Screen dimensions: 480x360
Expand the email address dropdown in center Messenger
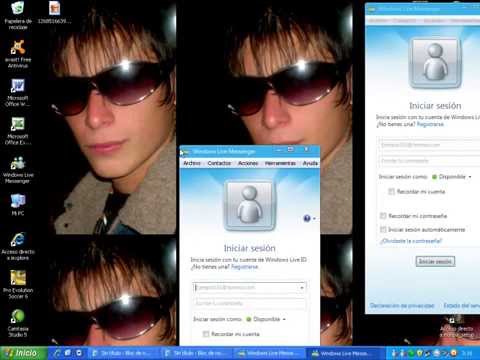click(302, 287)
